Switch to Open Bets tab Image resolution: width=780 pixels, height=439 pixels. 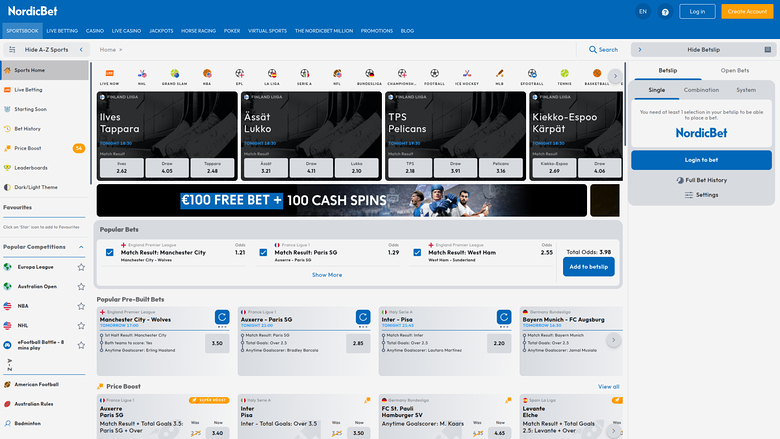(735, 71)
